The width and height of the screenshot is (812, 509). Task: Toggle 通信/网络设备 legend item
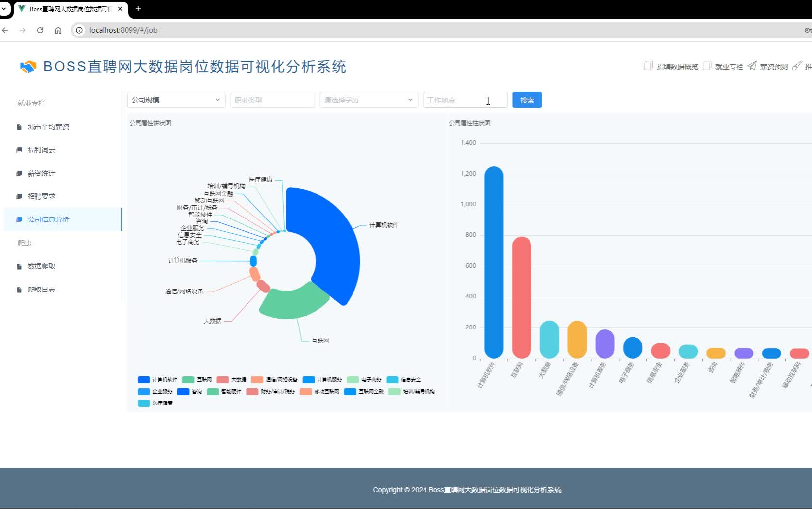(x=274, y=380)
